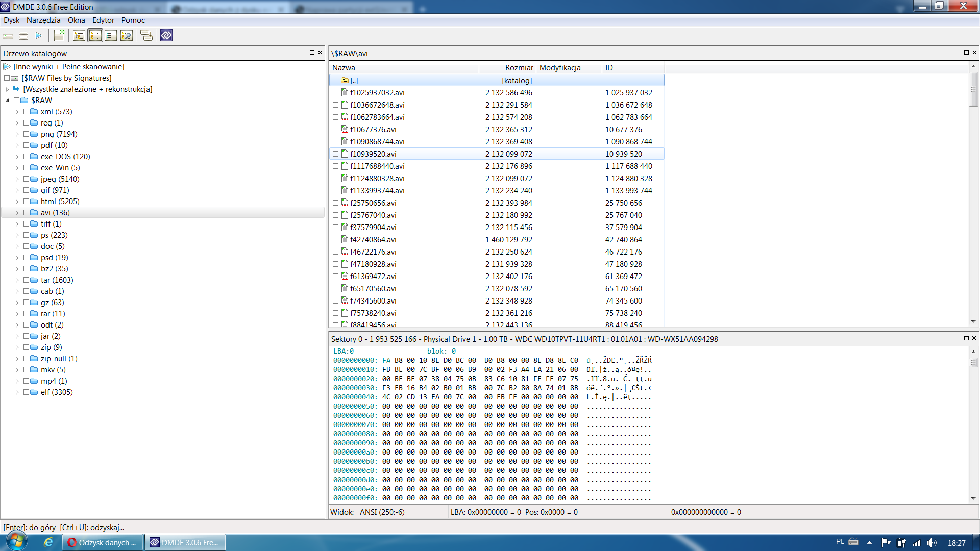Collapse the $RAW tree node
Screen dimensions: 980x551
tap(8, 101)
